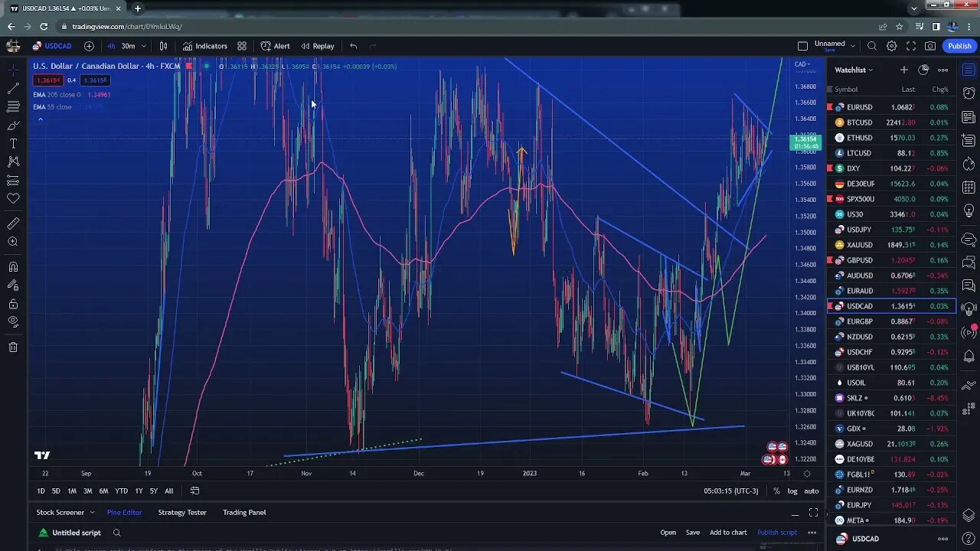Select the trend line drawing tool

[x=13, y=88]
